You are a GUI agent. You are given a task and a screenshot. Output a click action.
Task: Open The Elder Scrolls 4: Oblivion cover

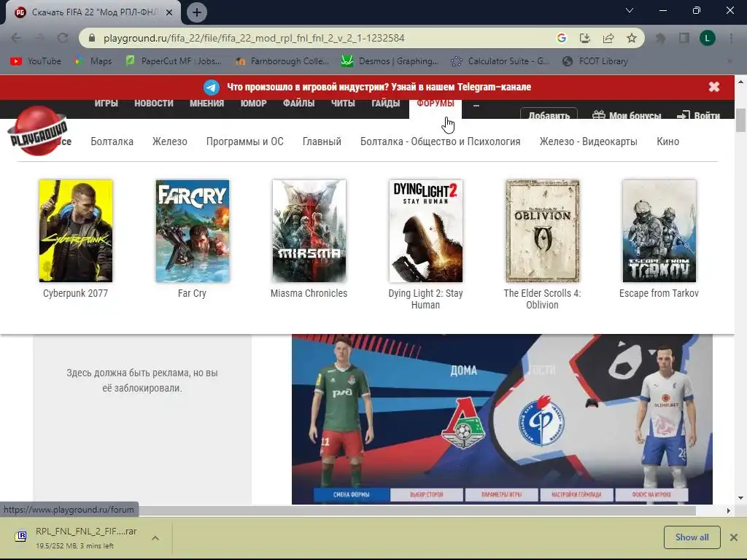543,231
